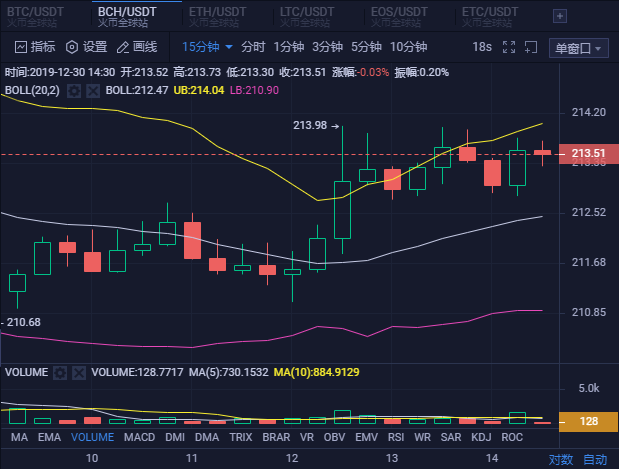Click the UB:214.04 upper band value
Image resolution: width=619 pixels, height=469 pixels.
point(199,90)
